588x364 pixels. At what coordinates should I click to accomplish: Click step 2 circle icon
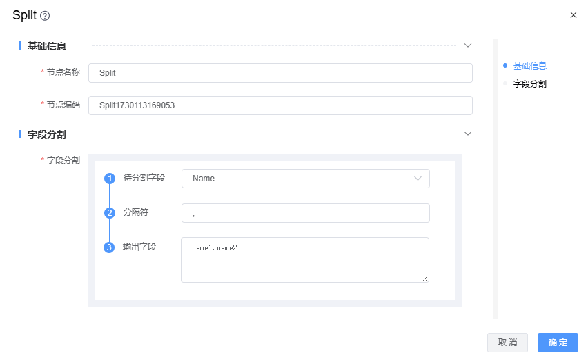(109, 213)
